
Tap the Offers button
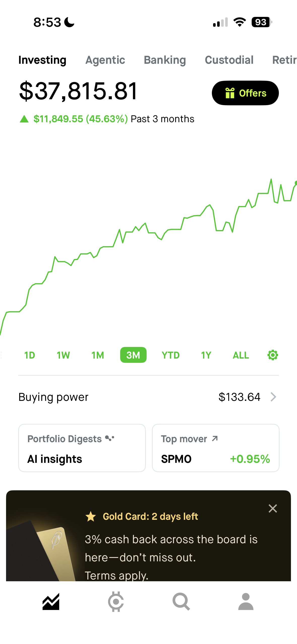(245, 93)
